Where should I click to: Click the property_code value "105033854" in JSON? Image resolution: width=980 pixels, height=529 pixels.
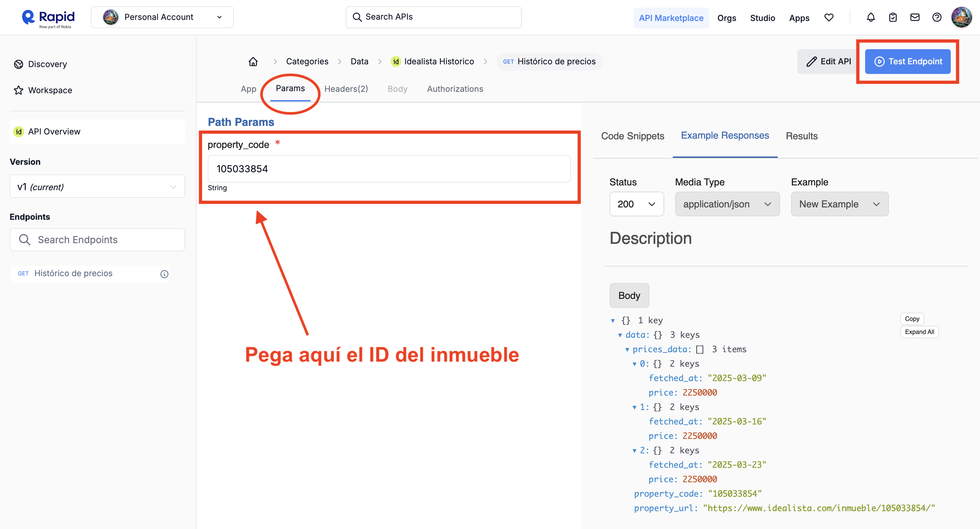[x=735, y=494]
